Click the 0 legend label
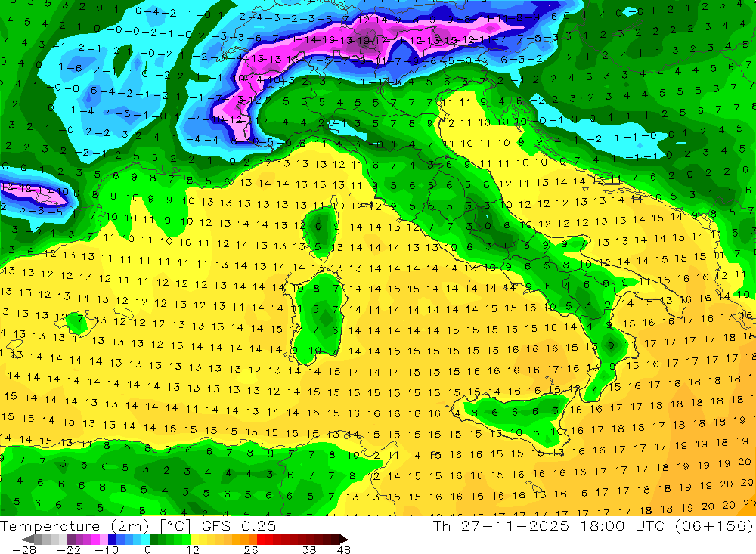This screenshot has width=756, height=554. pos(147,550)
